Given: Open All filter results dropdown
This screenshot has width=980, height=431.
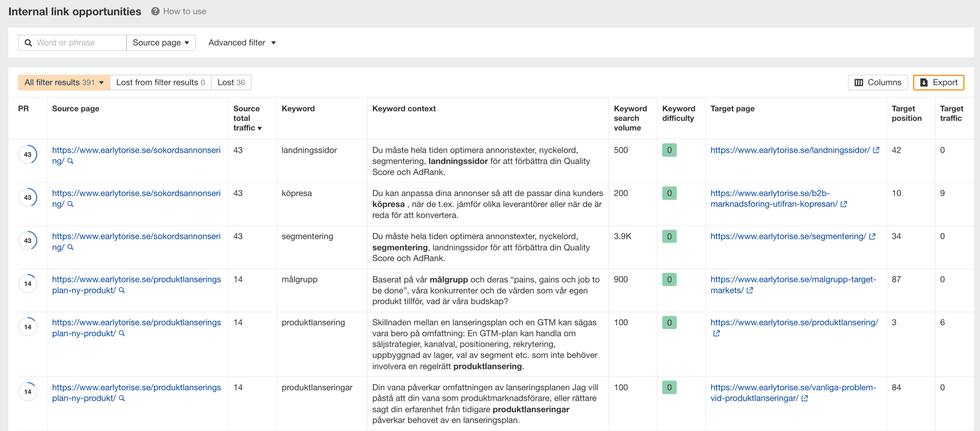Looking at the screenshot, I should (64, 82).
